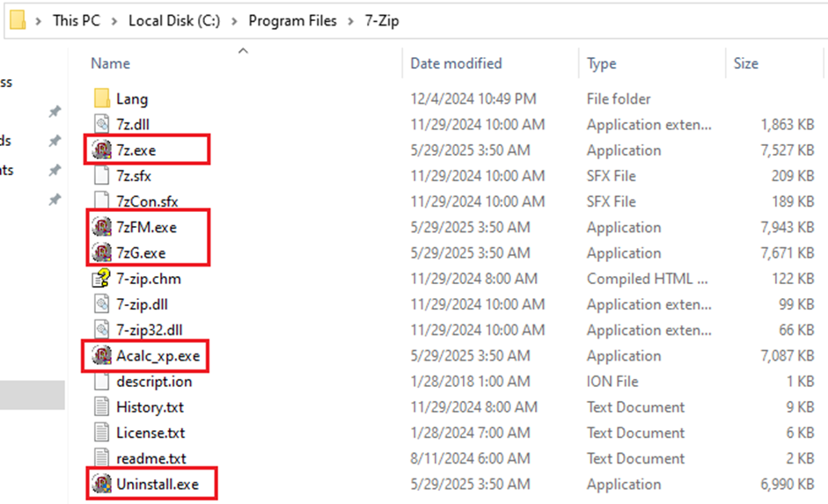Click the third pin icon in the sidebar

point(55,171)
